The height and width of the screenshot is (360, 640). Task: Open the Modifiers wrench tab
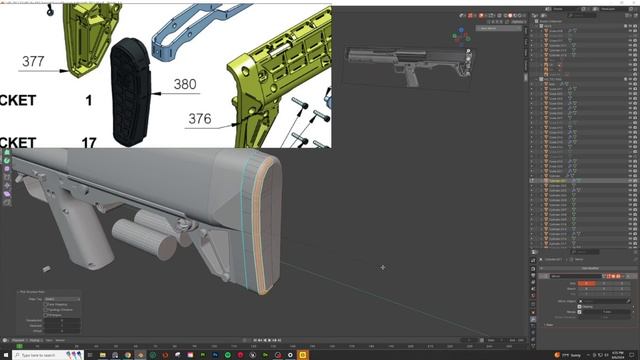pos(533,320)
